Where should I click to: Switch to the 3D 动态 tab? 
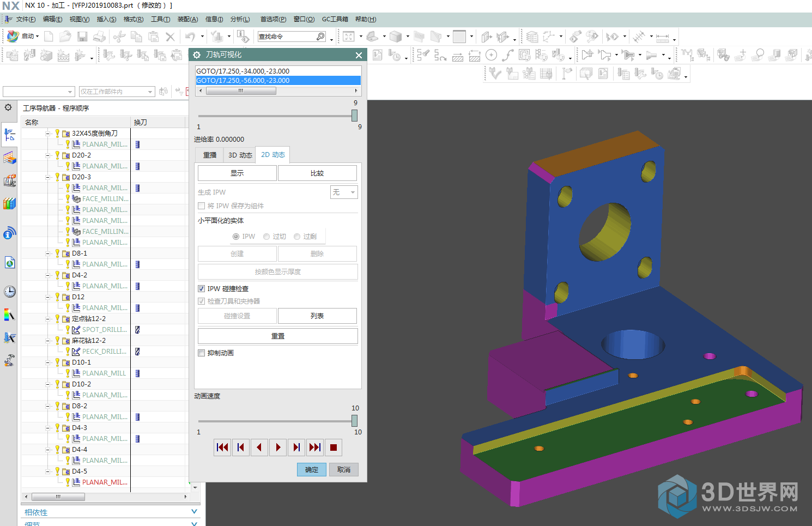click(240, 155)
